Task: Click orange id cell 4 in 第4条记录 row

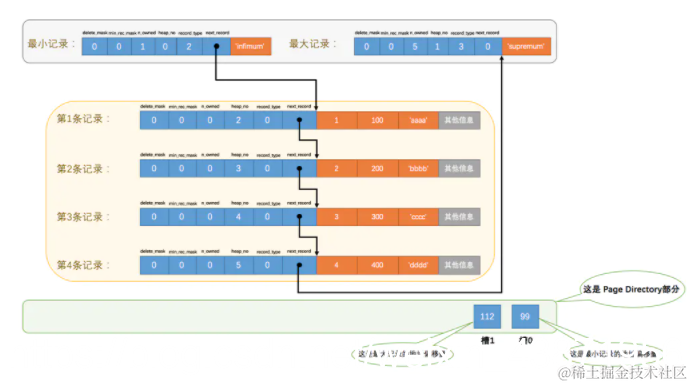Action: [x=337, y=265]
